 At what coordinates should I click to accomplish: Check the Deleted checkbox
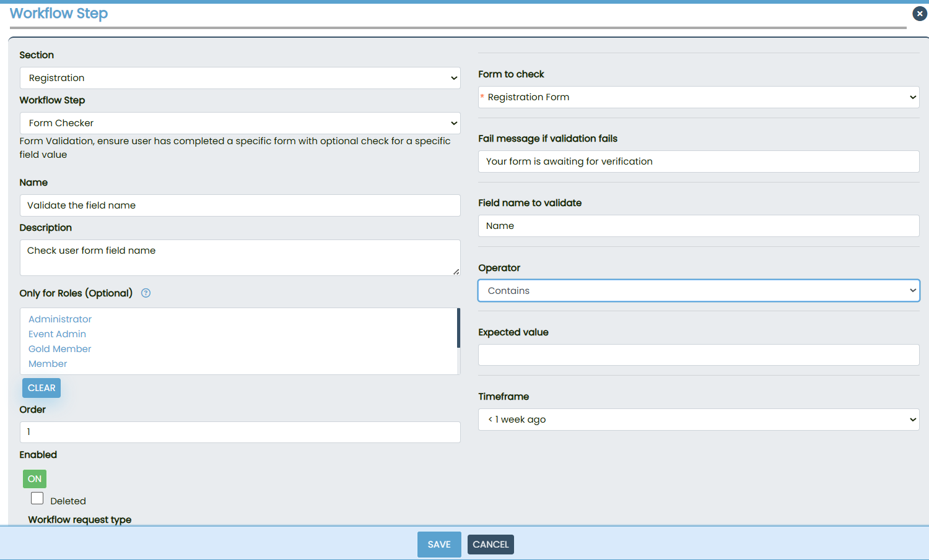point(37,499)
